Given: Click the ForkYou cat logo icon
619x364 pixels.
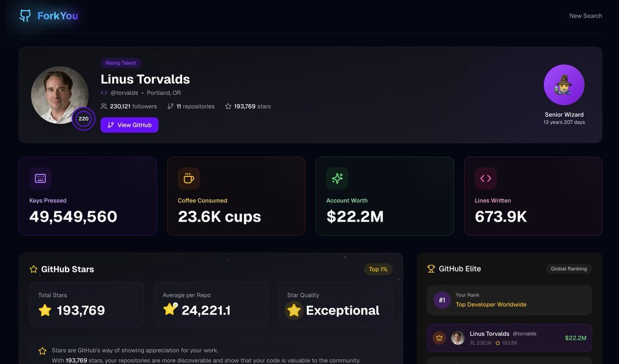Looking at the screenshot, I should coord(25,16).
